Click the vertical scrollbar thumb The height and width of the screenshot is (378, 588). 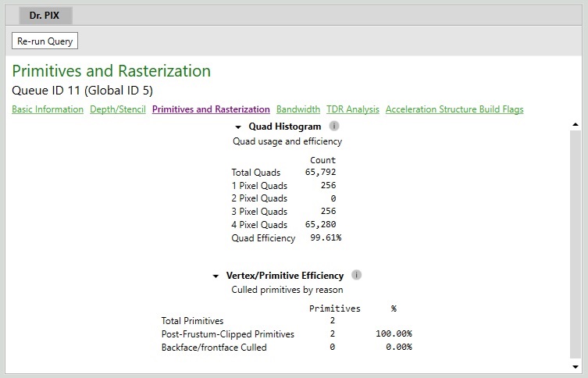576,244
